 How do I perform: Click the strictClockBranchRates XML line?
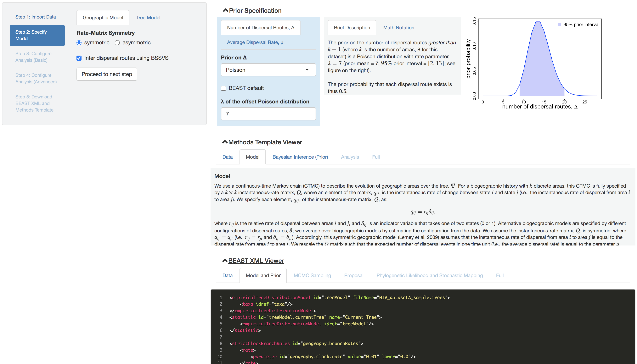pyautogui.click(x=296, y=344)
